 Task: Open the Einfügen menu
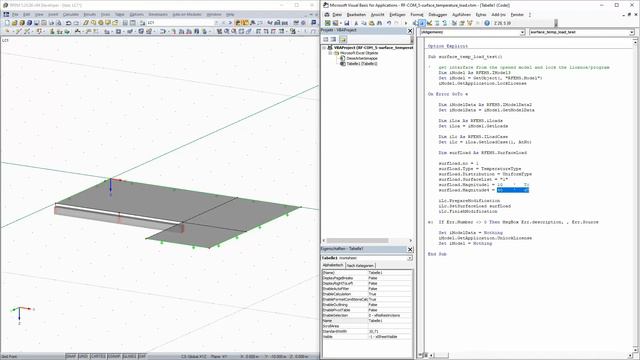click(397, 15)
